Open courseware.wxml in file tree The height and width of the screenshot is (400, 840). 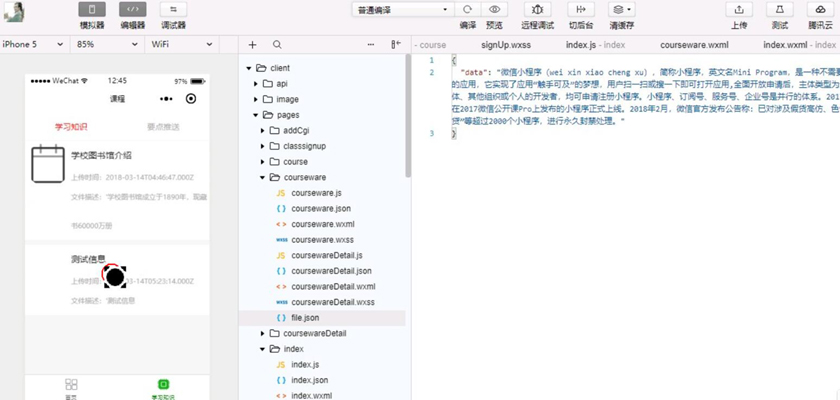coord(322,224)
